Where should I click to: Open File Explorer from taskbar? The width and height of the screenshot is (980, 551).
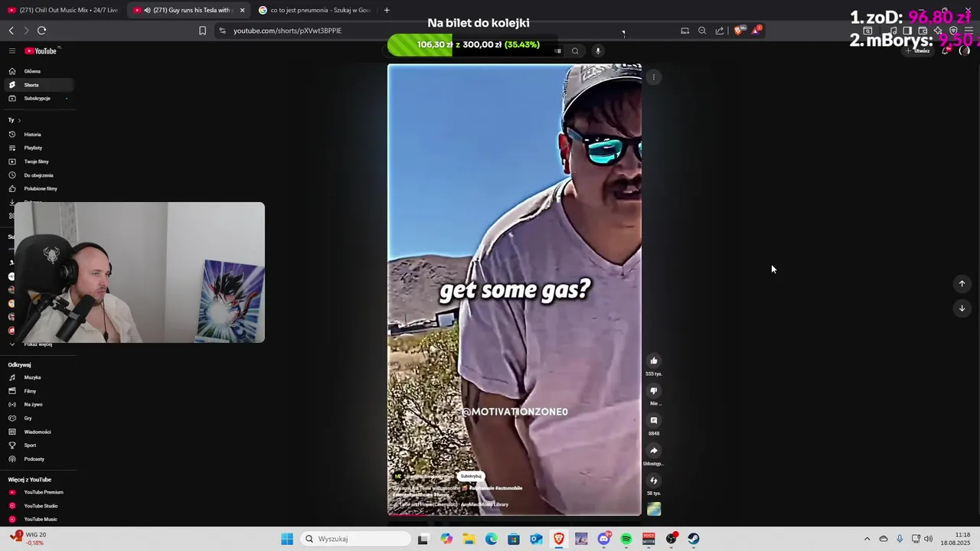tap(469, 539)
